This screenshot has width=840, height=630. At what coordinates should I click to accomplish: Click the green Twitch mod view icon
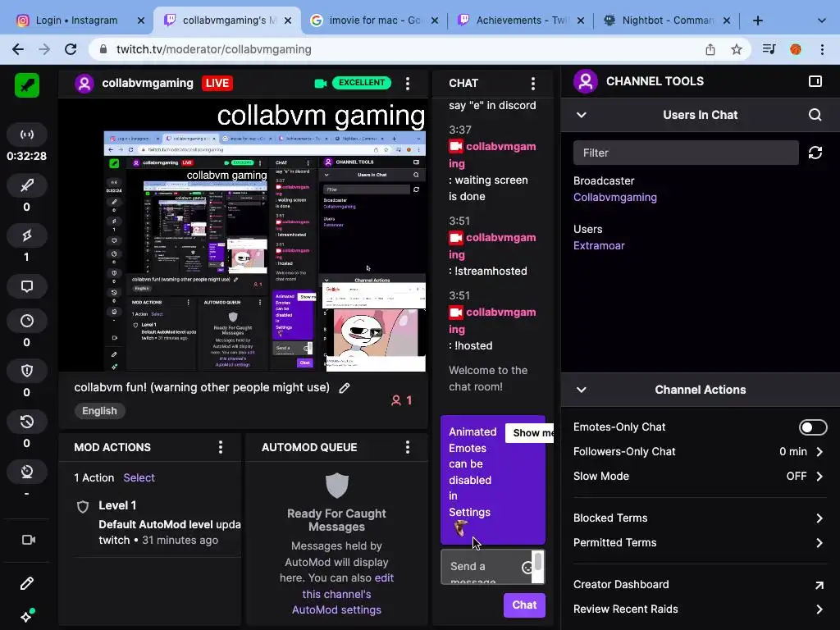click(27, 84)
